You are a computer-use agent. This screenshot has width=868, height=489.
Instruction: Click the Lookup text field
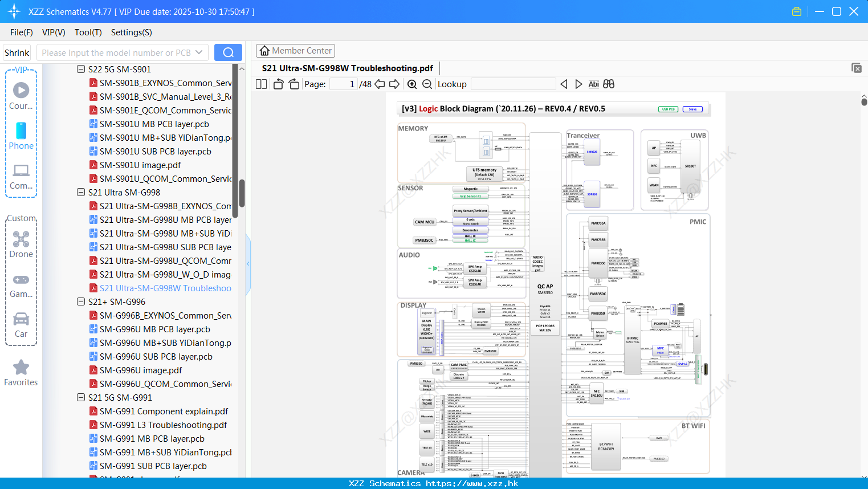pyautogui.click(x=513, y=84)
